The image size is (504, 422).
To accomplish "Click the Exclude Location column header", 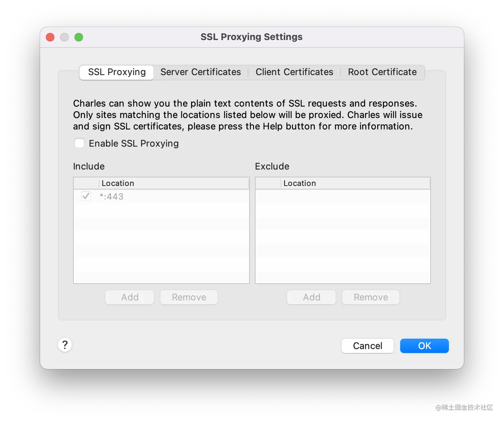I will [355, 183].
